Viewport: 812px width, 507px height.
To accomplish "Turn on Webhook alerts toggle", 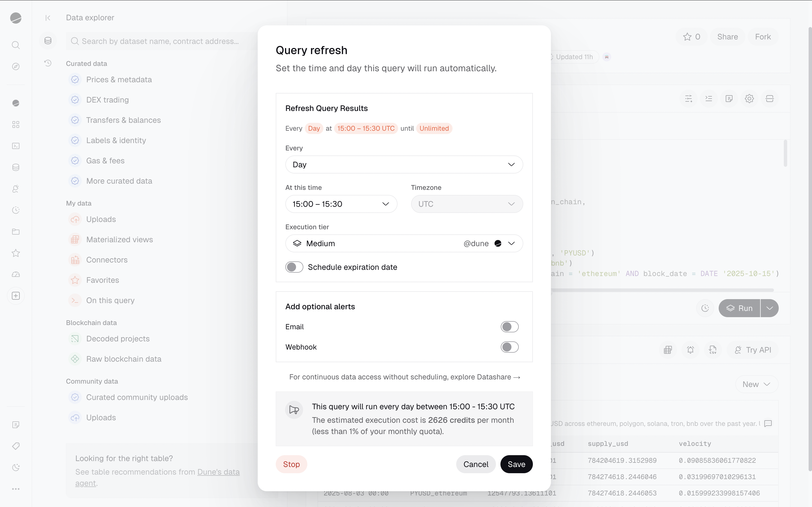I will point(509,347).
